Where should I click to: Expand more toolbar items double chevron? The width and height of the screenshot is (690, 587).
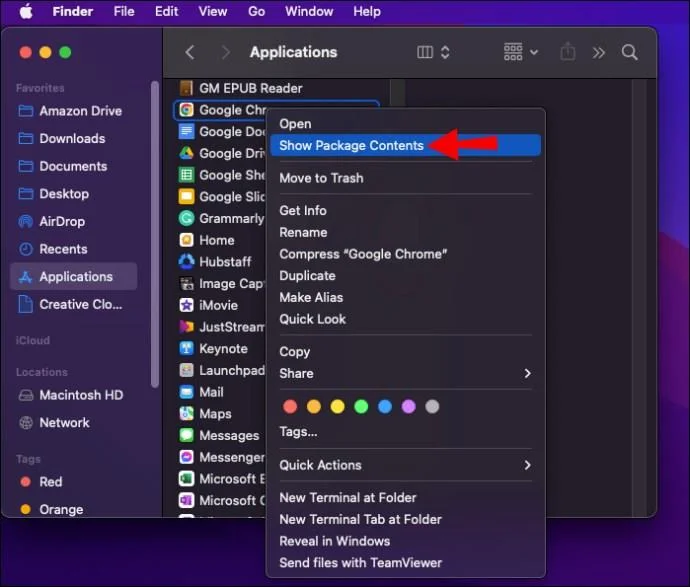pyautogui.click(x=598, y=53)
